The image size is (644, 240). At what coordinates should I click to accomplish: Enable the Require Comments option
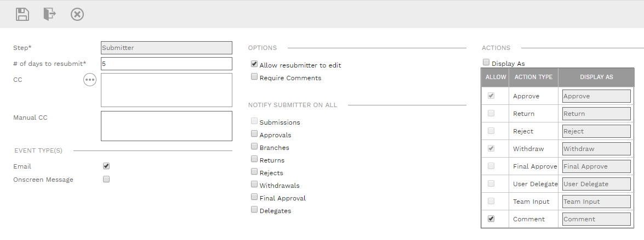click(254, 77)
